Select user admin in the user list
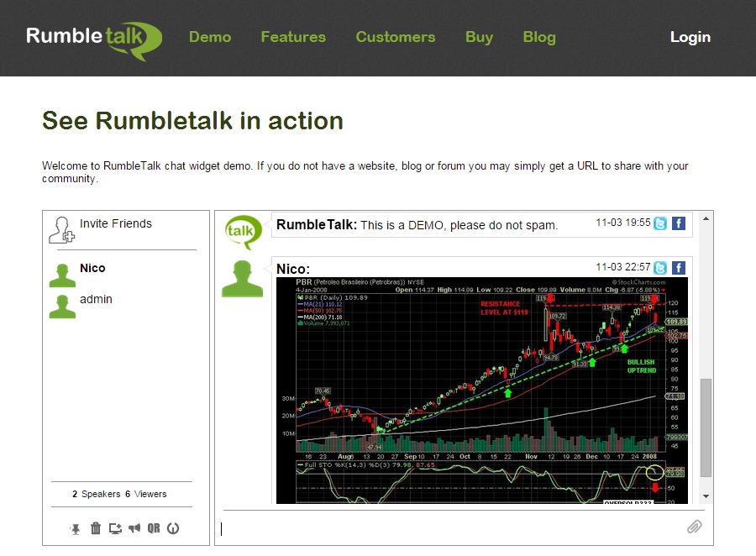The height and width of the screenshot is (556, 756). tap(96, 300)
